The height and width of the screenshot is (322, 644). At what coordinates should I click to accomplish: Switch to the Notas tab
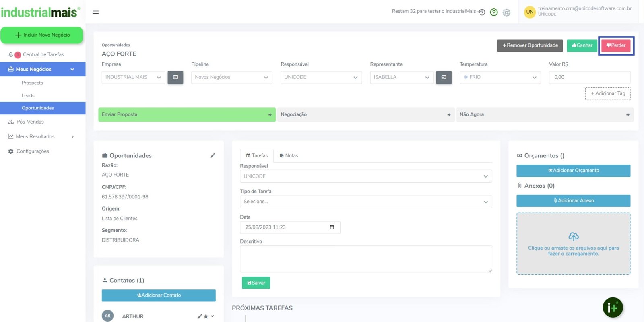[x=289, y=156]
